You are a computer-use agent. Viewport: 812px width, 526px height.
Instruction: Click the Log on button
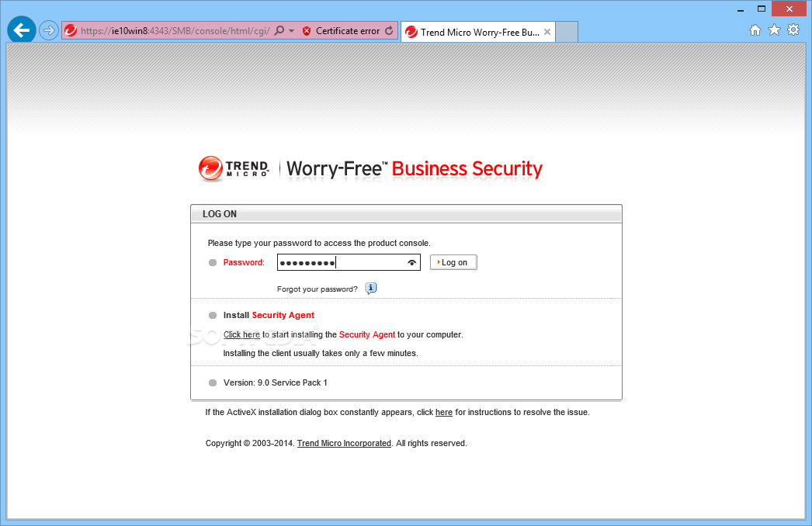(x=453, y=262)
